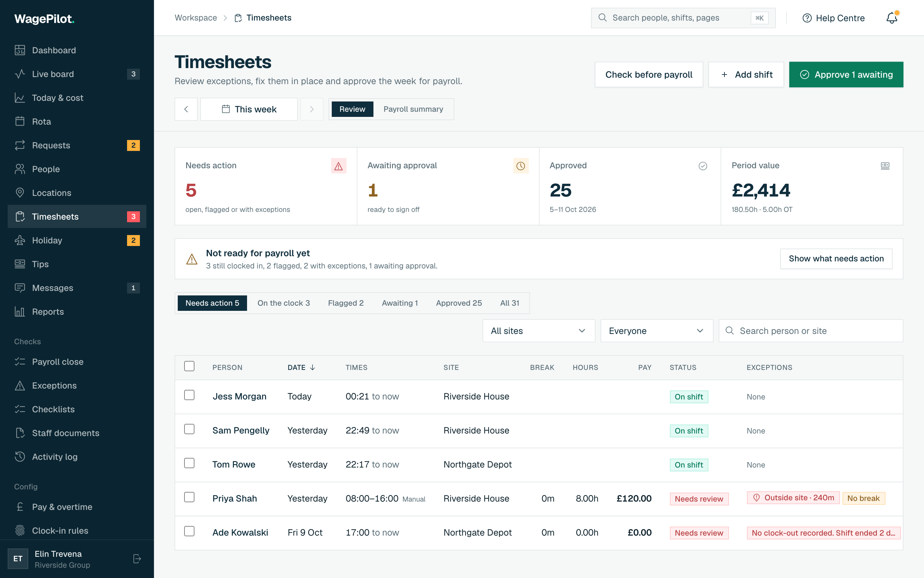Open Tips in the sidebar
924x578 pixels.
77,264
